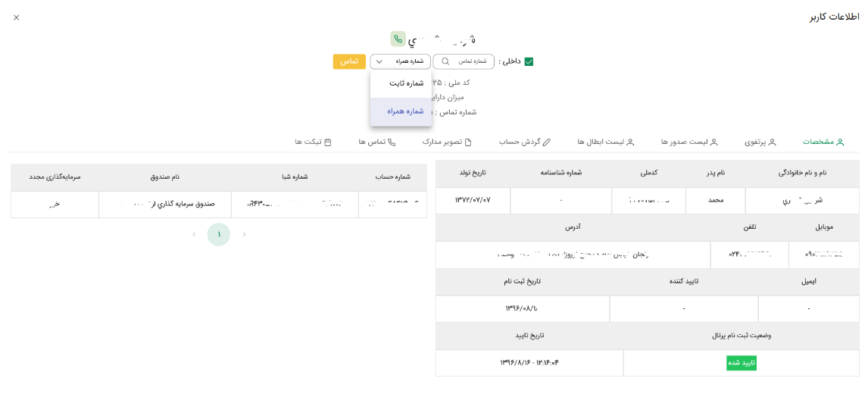
Task: Click the person icon on the پرتفوی tab
Action: click(772, 142)
